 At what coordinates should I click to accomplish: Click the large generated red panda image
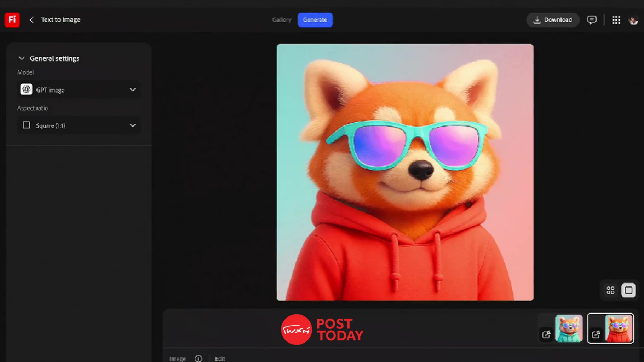point(405,172)
